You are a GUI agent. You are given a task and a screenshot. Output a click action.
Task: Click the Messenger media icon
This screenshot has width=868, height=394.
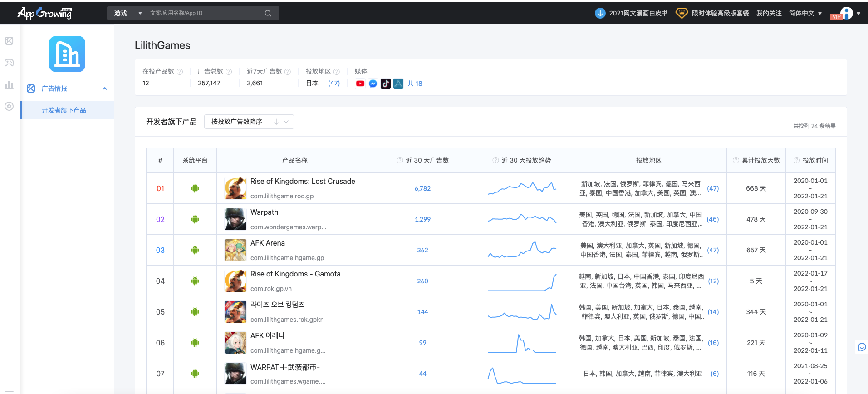point(373,84)
